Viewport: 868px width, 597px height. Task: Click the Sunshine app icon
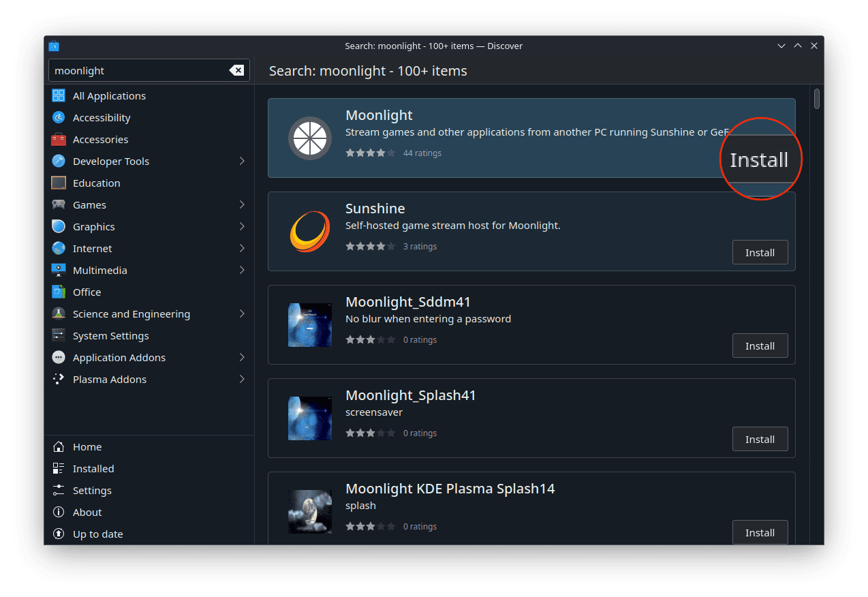tap(310, 231)
